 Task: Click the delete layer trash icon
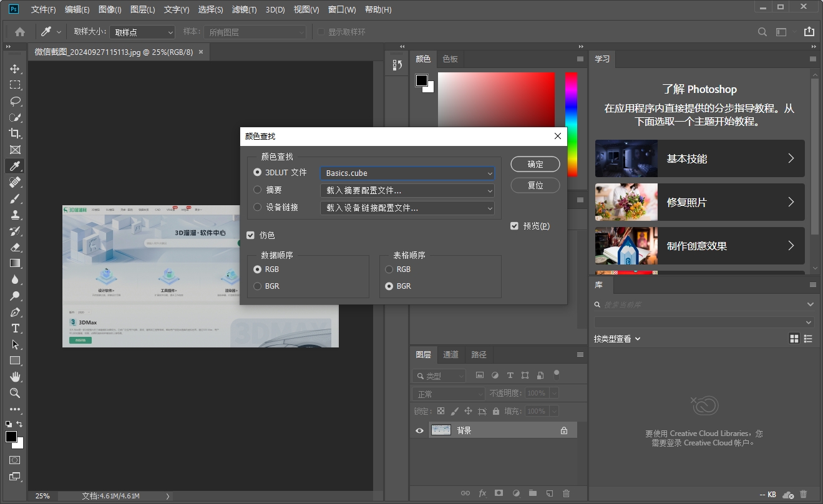coord(566,493)
